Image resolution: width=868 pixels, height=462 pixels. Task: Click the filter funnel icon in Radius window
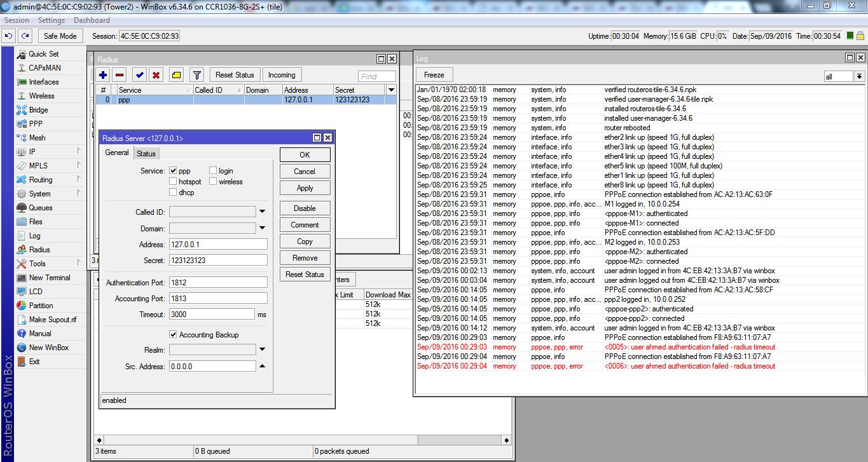tap(197, 75)
